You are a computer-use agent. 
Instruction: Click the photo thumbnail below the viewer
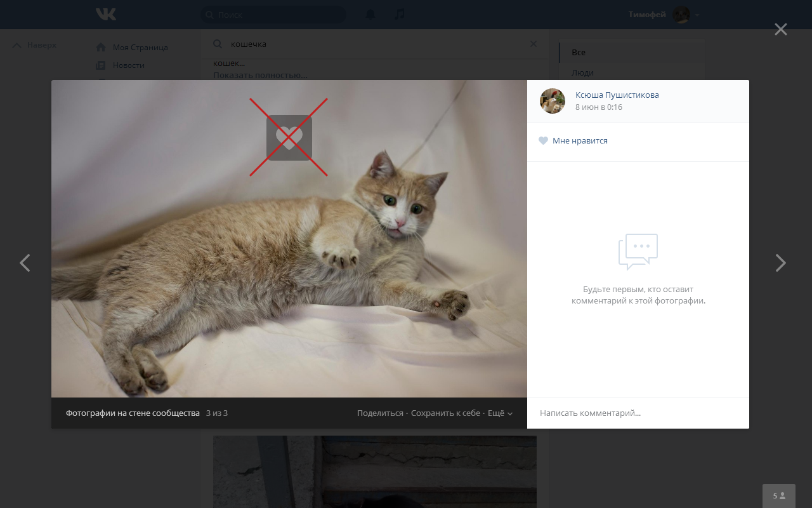click(375, 472)
